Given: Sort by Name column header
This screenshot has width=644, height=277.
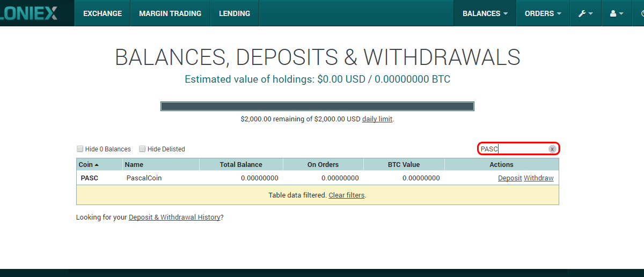Looking at the screenshot, I should click(160, 165).
